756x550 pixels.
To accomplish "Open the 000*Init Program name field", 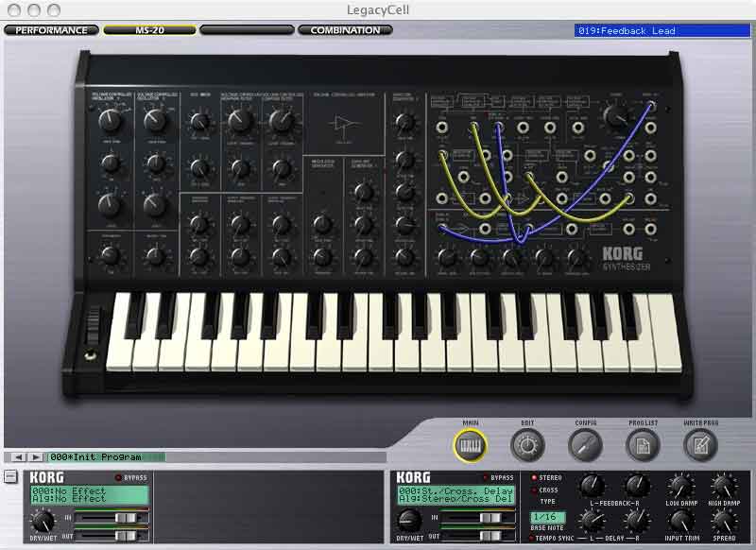I will pyautogui.click(x=107, y=457).
